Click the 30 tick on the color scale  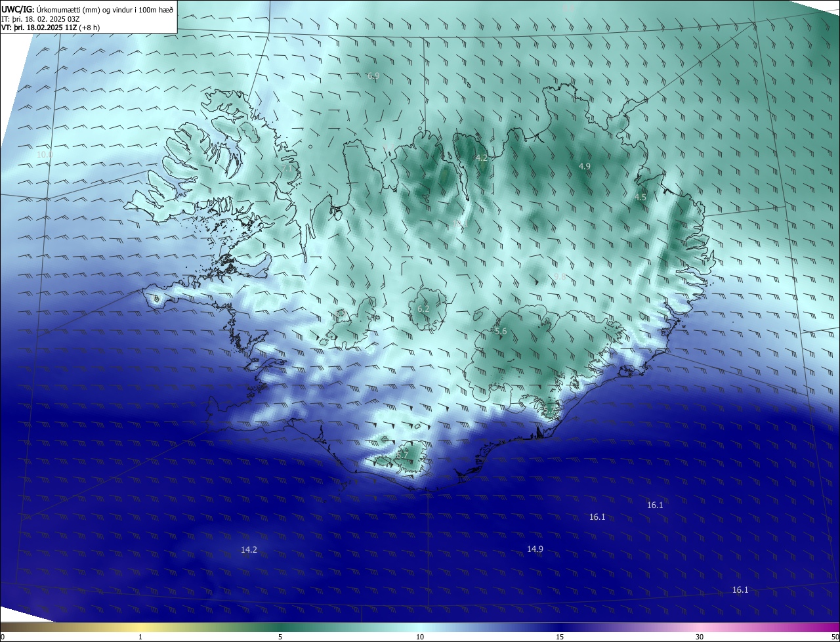pos(700,637)
